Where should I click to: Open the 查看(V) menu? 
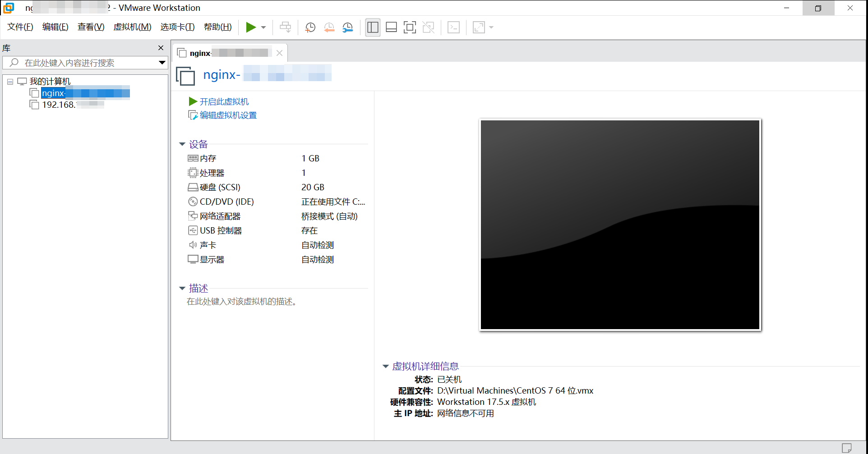[91, 27]
